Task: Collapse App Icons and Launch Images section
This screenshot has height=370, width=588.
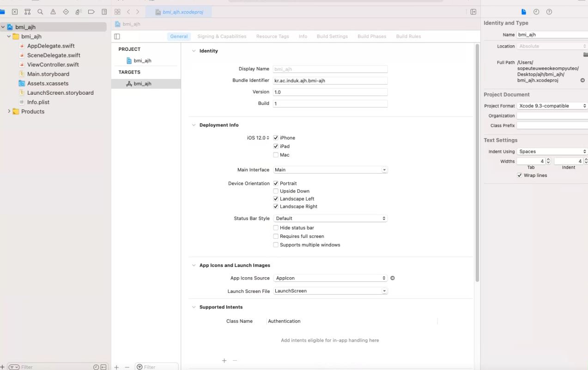Action: pyautogui.click(x=194, y=266)
